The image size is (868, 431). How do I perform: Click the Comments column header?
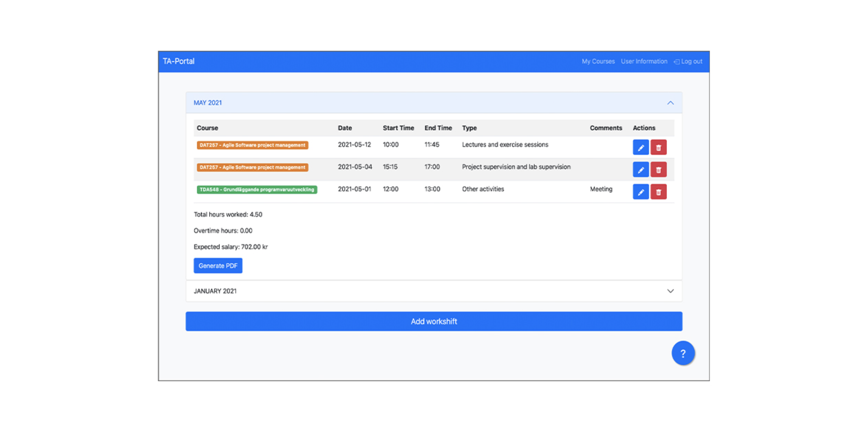pos(606,128)
